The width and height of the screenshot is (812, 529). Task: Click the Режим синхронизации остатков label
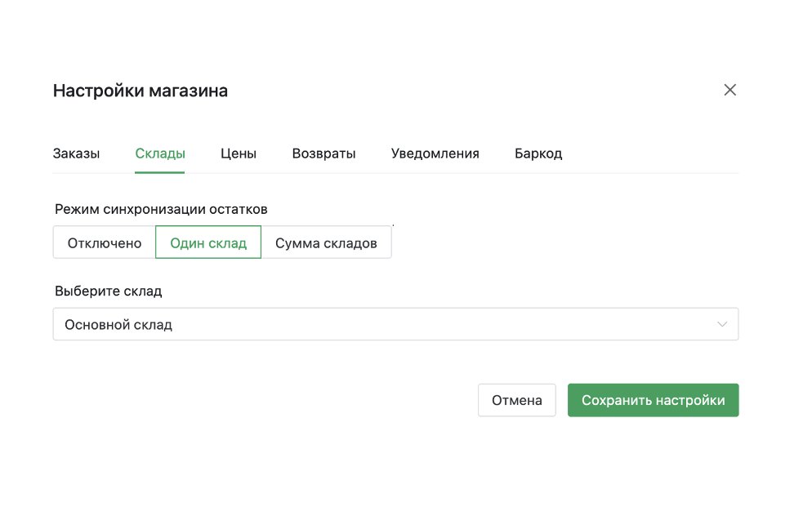click(161, 210)
